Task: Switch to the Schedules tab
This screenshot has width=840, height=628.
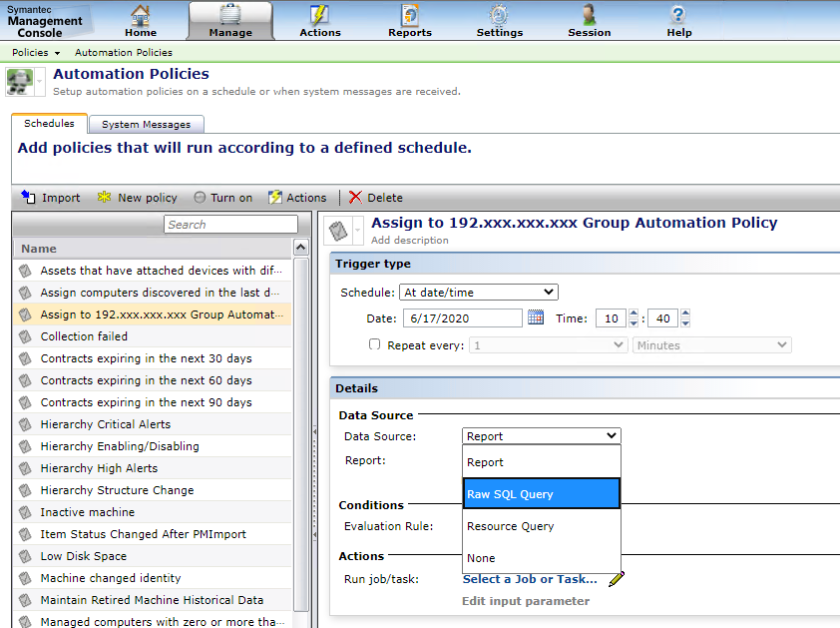Action: [x=49, y=124]
